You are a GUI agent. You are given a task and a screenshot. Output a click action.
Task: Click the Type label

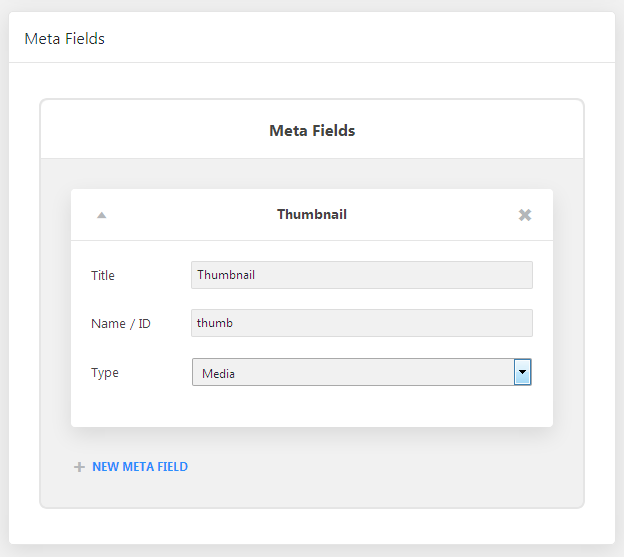tap(105, 373)
